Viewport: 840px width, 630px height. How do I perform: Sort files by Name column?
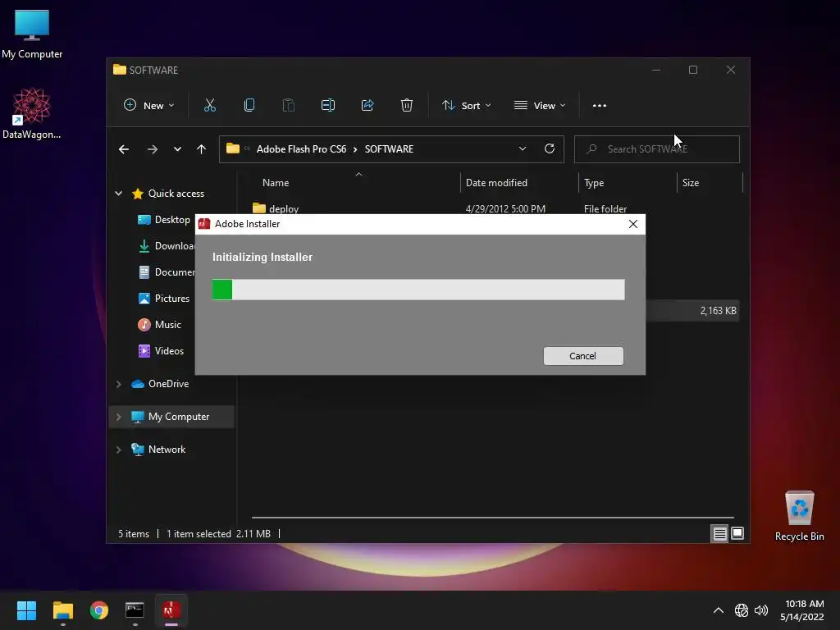click(276, 183)
